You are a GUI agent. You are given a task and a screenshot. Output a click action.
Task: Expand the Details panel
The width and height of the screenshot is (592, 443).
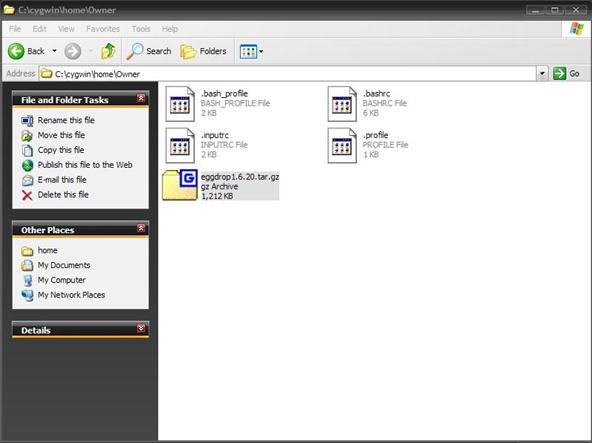tap(141, 329)
